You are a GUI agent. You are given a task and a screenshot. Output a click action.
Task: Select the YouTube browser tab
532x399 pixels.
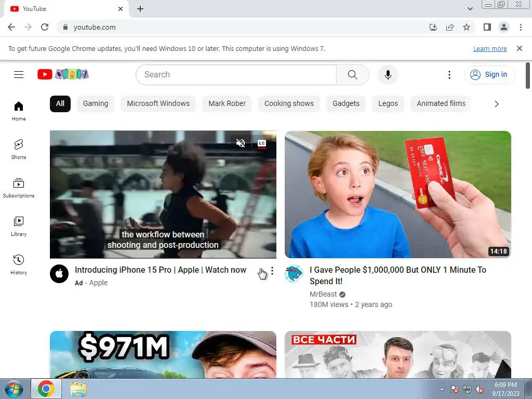tap(66, 9)
